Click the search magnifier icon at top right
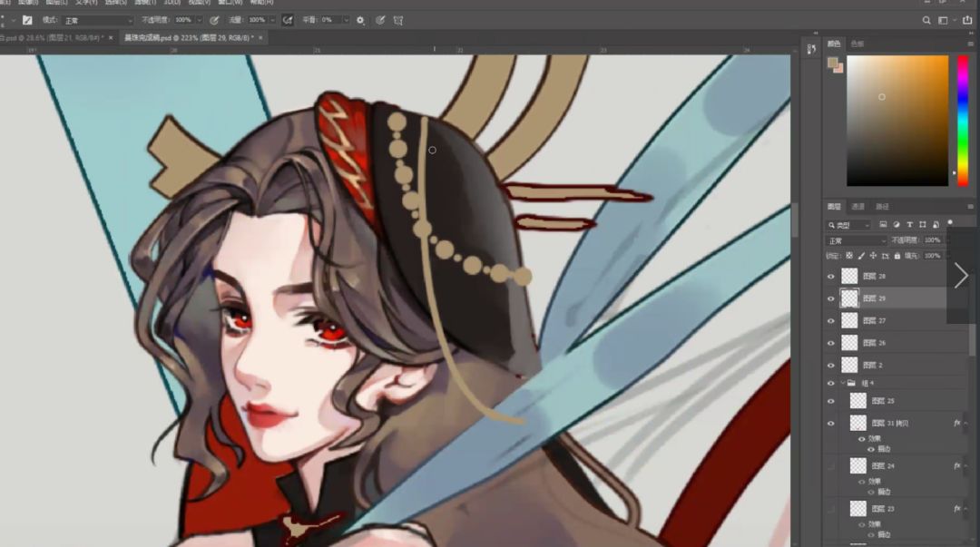 tap(926, 21)
